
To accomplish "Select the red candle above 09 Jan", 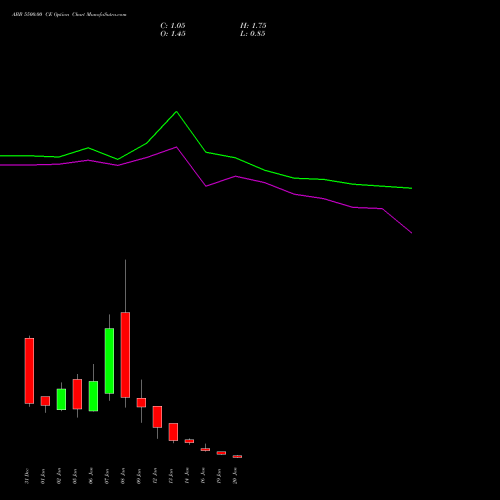I will pyautogui.click(x=141, y=403).
